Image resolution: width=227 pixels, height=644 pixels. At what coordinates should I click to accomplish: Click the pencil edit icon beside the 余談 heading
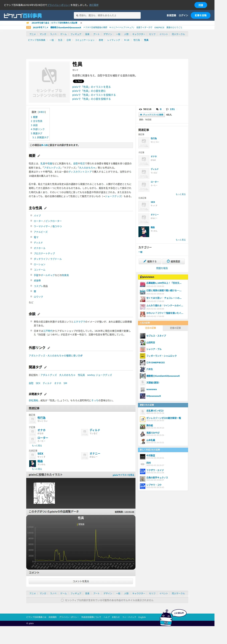point(39,314)
